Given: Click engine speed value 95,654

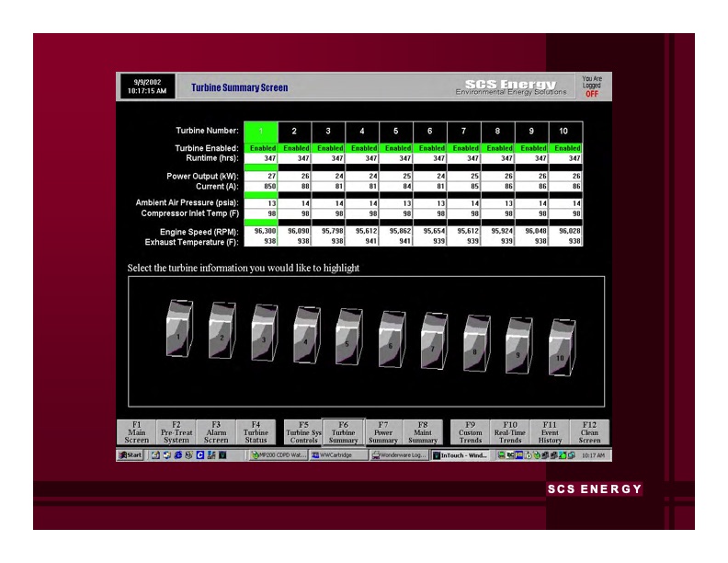Looking at the screenshot, I should pyautogui.click(x=430, y=231).
